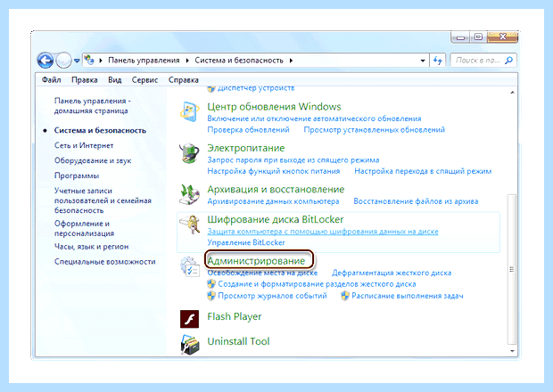Viewport: 553px width, 392px height.
Task: Click shield icon before Просмотр журналов событий
Action: click(211, 296)
